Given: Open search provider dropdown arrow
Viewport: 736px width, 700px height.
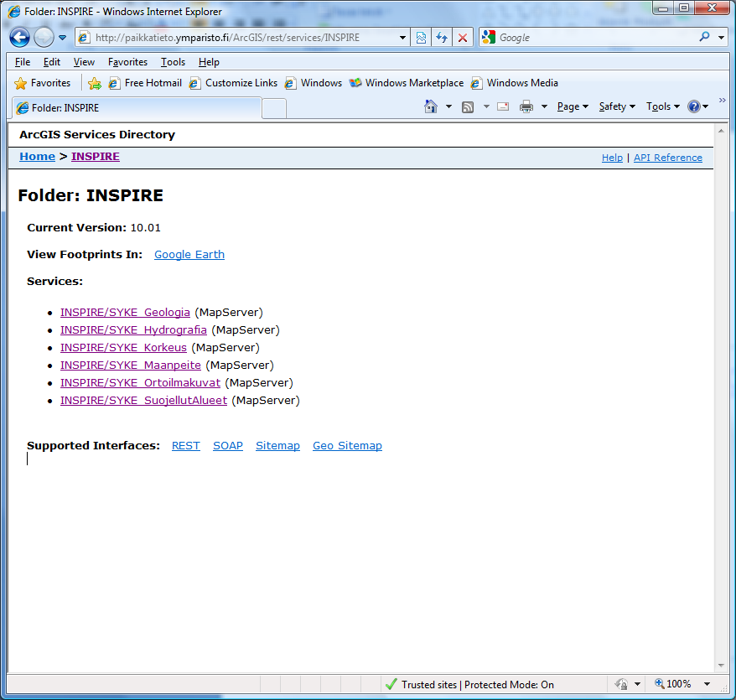Looking at the screenshot, I should coord(721,38).
